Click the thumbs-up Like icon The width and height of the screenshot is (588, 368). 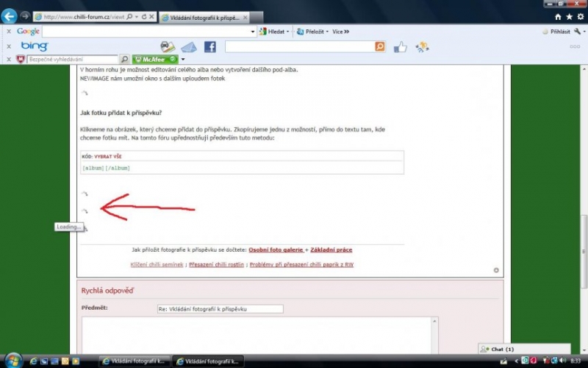tap(401, 47)
